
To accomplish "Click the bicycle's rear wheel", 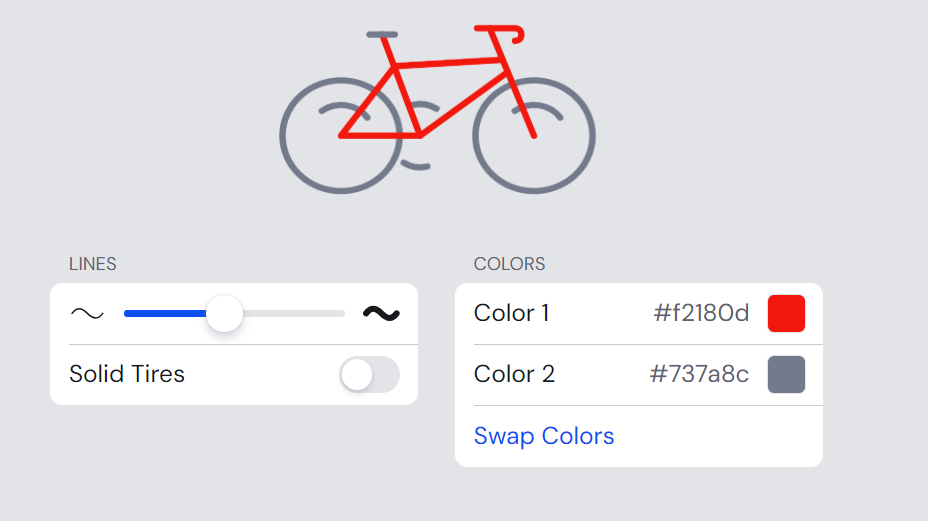I will (x=341, y=136).
